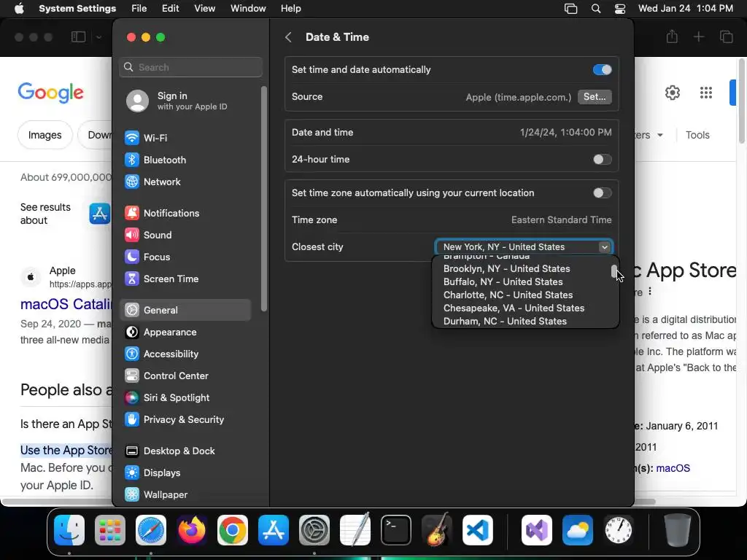Launch App Store from the Dock

[x=274, y=530]
